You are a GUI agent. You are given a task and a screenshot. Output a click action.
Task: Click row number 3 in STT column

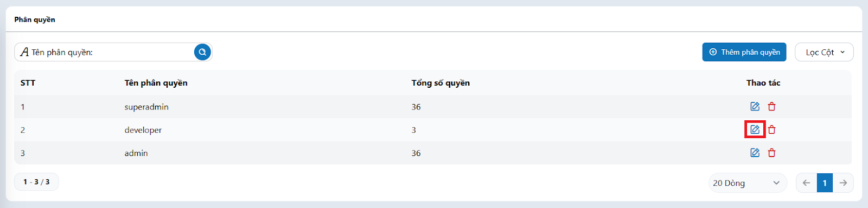point(23,153)
